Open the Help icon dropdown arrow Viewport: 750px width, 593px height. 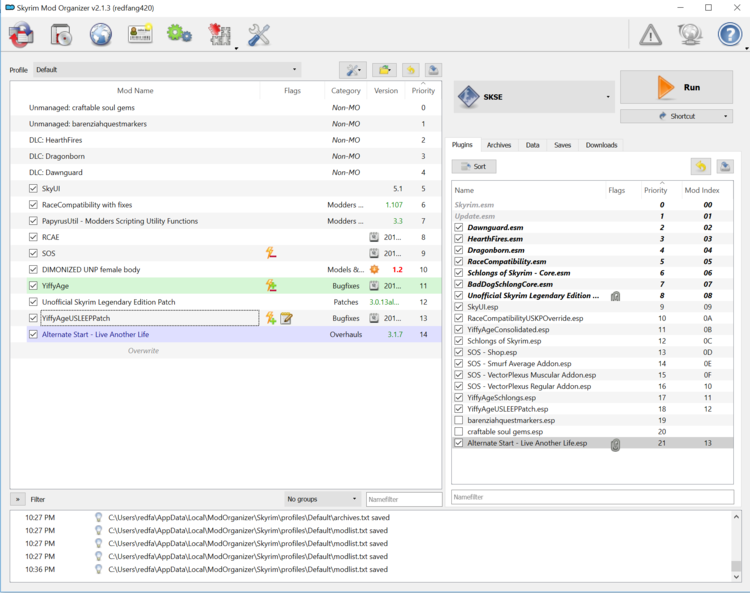[747, 48]
